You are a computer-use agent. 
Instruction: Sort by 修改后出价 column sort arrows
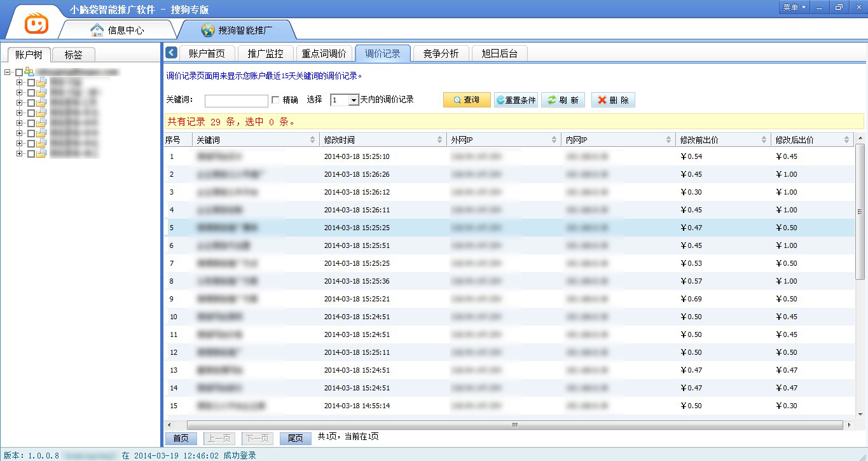click(847, 140)
